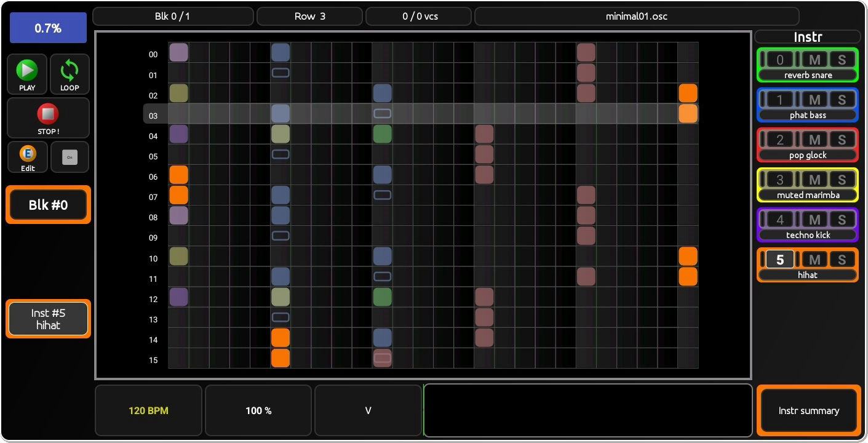Click the minimal01.osc file name field

tap(636, 17)
